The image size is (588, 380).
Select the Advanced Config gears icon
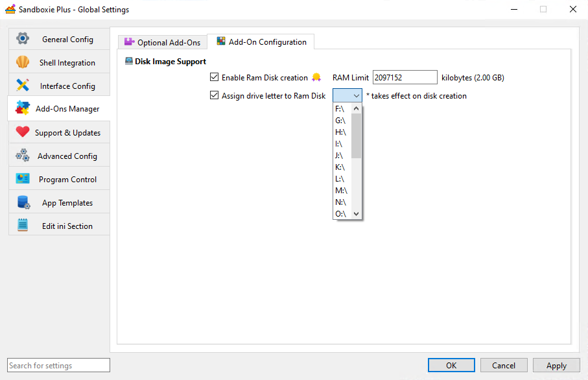(23, 155)
